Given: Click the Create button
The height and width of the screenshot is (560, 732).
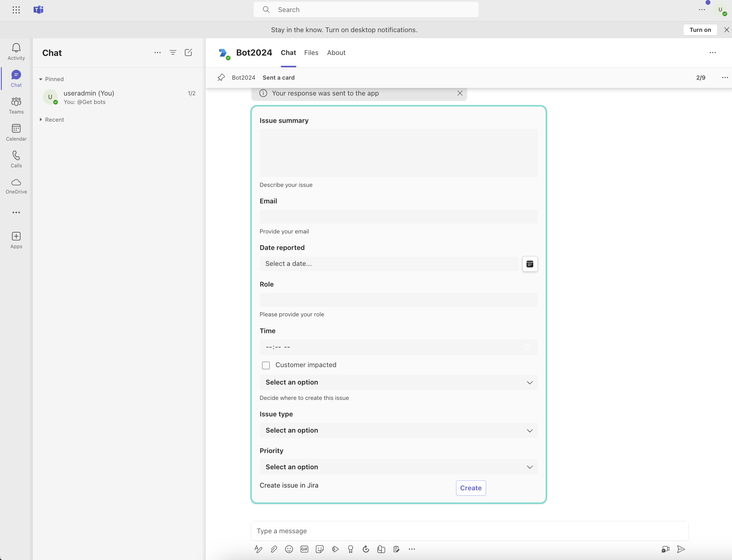Looking at the screenshot, I should coord(470,488).
